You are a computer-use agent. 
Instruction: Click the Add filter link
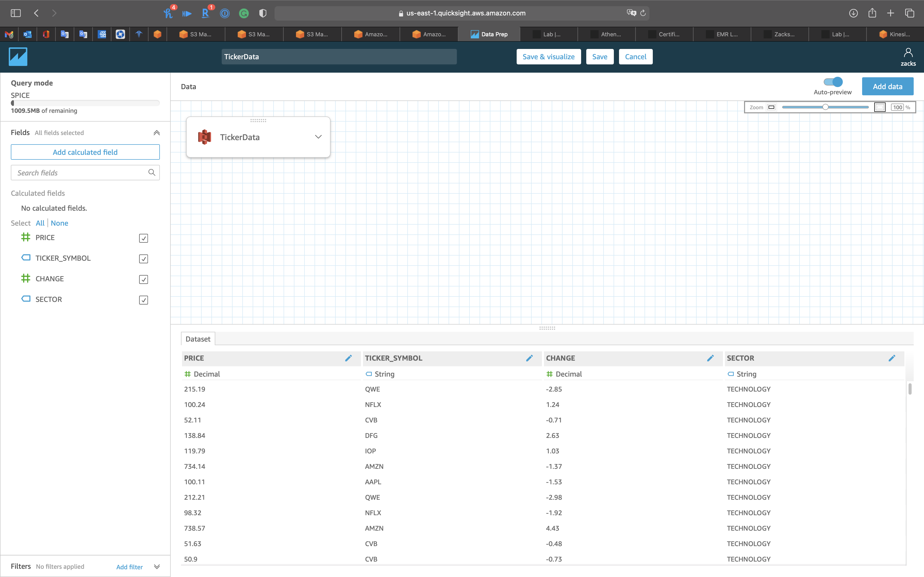(129, 567)
